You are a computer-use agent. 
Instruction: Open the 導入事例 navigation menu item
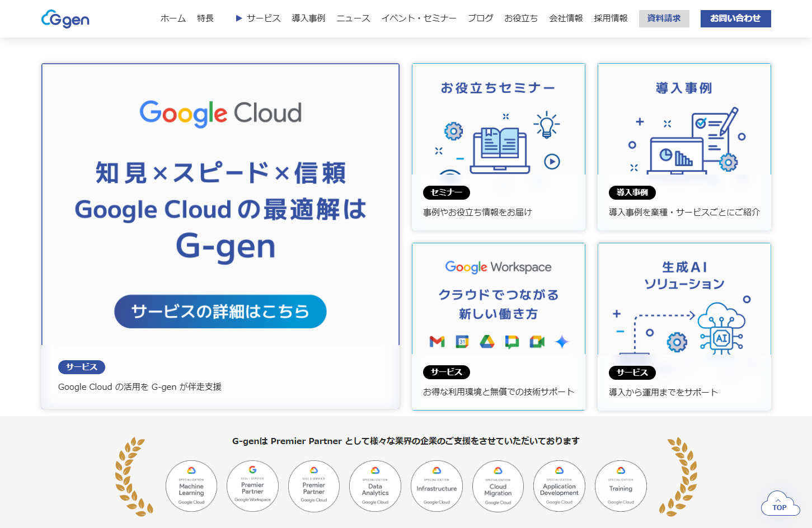pyautogui.click(x=308, y=18)
